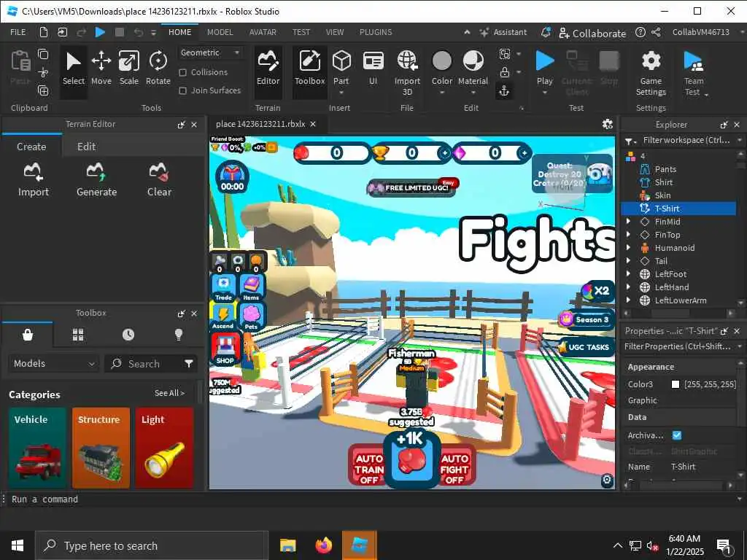Click Generate terrain icon
The image size is (747, 560).
coord(97,181)
